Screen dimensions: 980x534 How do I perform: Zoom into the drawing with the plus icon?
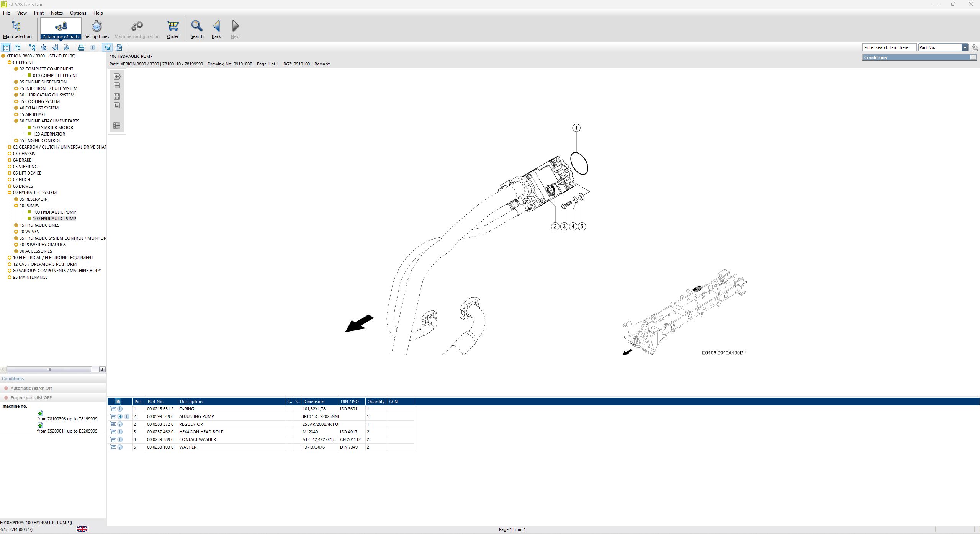click(x=116, y=76)
